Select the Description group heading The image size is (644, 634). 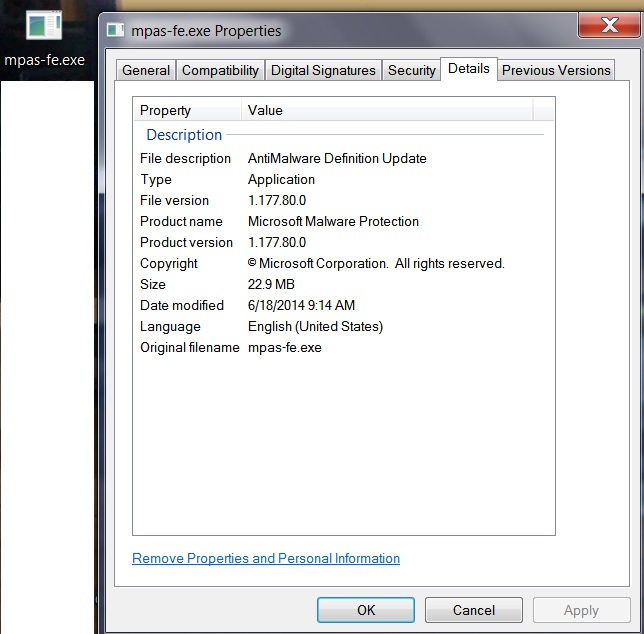coord(184,135)
